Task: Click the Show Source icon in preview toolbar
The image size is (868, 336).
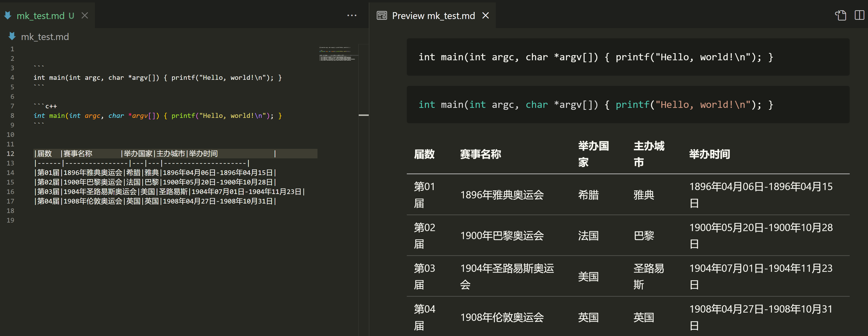Action: 840,16
